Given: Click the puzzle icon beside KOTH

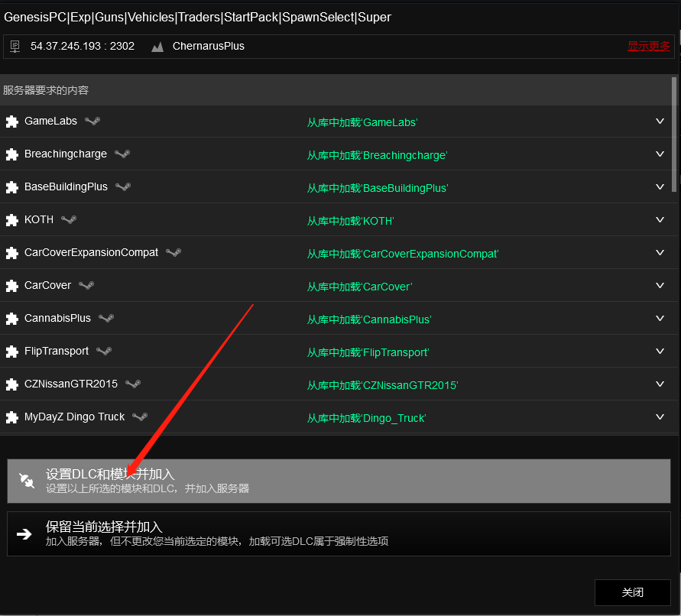Looking at the screenshot, I should pyautogui.click(x=12, y=220).
